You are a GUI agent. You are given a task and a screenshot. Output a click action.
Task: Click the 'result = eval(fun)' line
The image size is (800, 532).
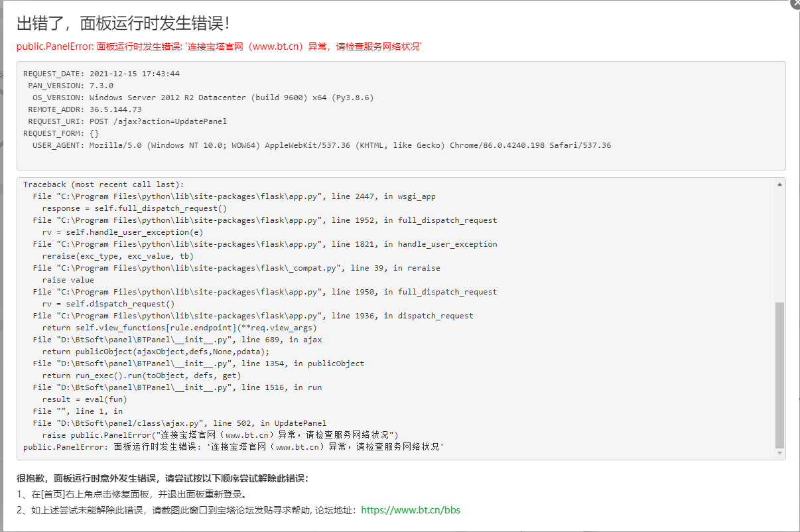coord(84,399)
